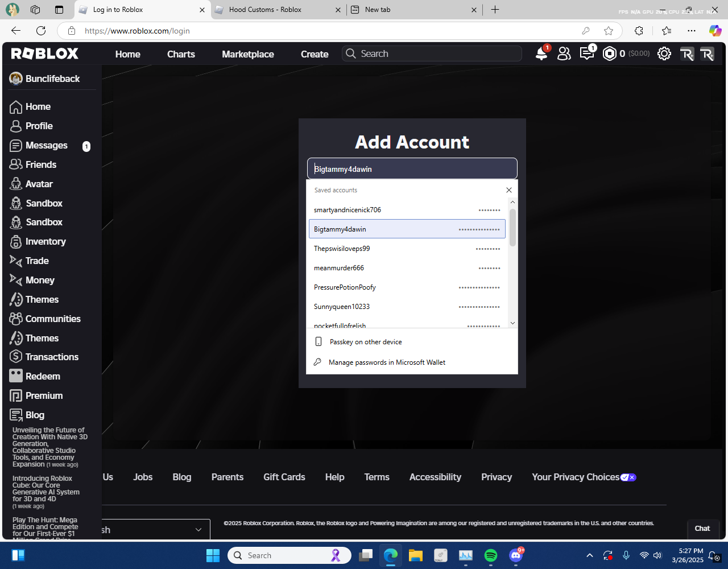Screen dimensions: 728x569
Task: Click the Windows taskbar Search box
Action: [x=289, y=555]
